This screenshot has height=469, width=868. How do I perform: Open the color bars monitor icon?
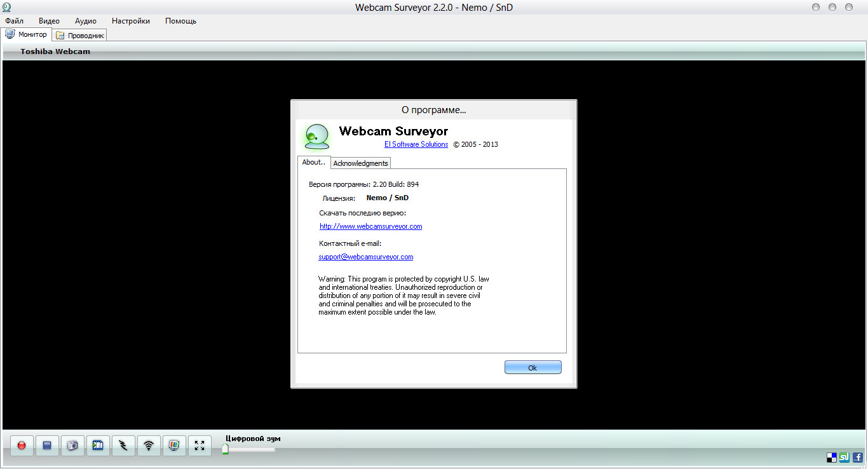pyautogui.click(x=174, y=445)
